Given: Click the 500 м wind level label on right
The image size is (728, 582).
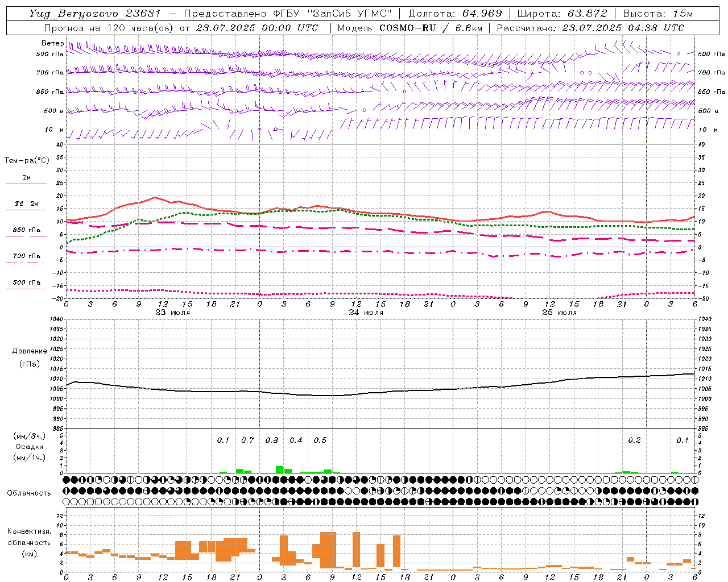Looking at the screenshot, I should click(x=708, y=111).
